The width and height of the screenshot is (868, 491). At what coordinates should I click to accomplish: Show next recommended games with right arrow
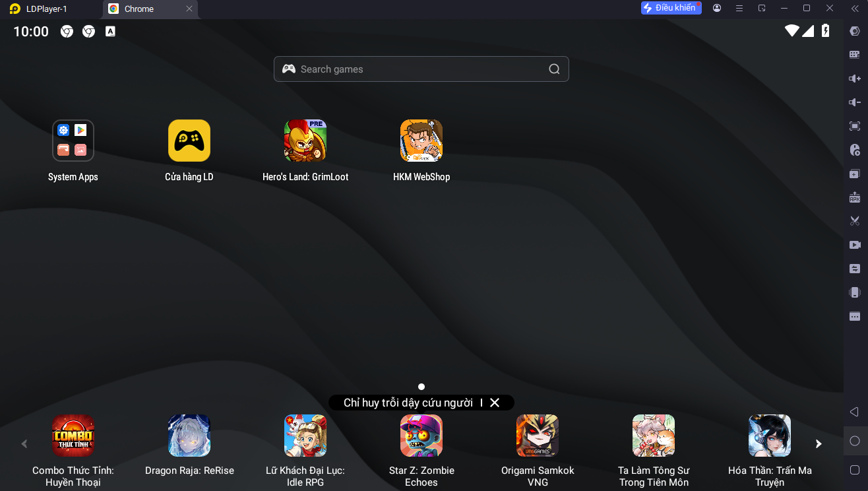pos(819,444)
